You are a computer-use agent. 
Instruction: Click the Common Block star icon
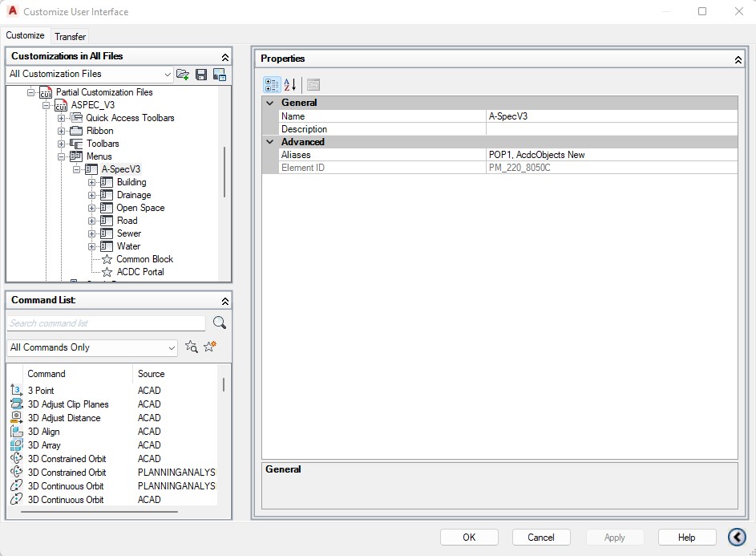107,259
